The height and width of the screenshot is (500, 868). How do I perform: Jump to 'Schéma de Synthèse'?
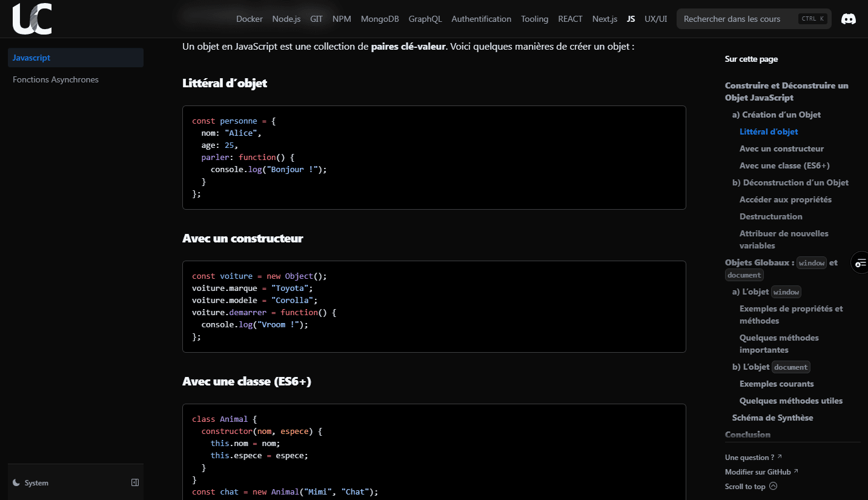(772, 418)
